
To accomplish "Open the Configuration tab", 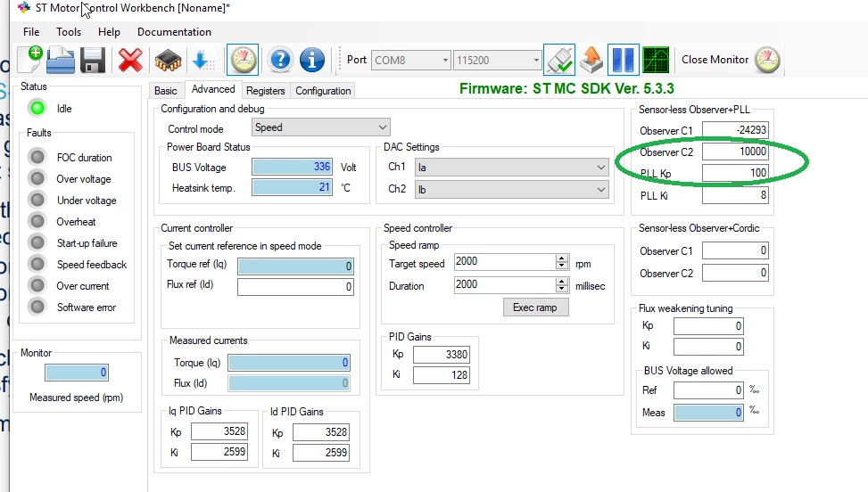I will (323, 91).
